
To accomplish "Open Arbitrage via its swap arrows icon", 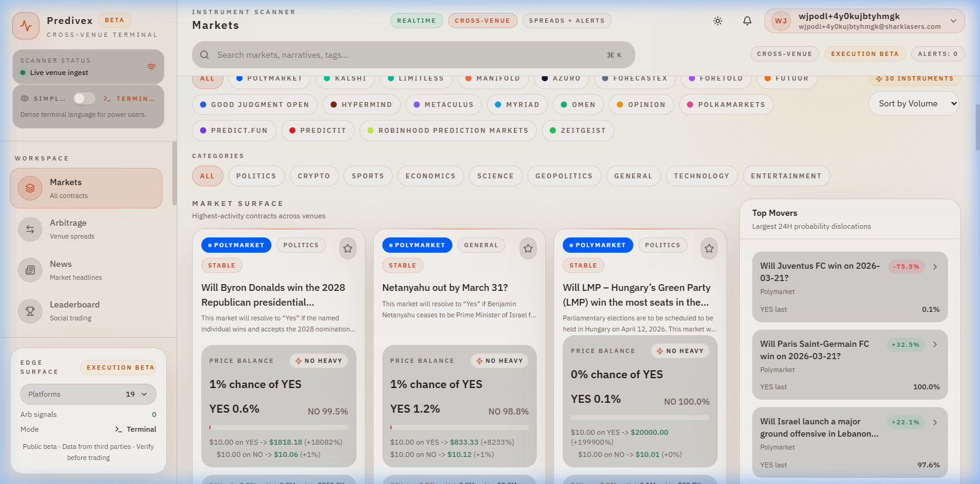I will click(x=30, y=229).
